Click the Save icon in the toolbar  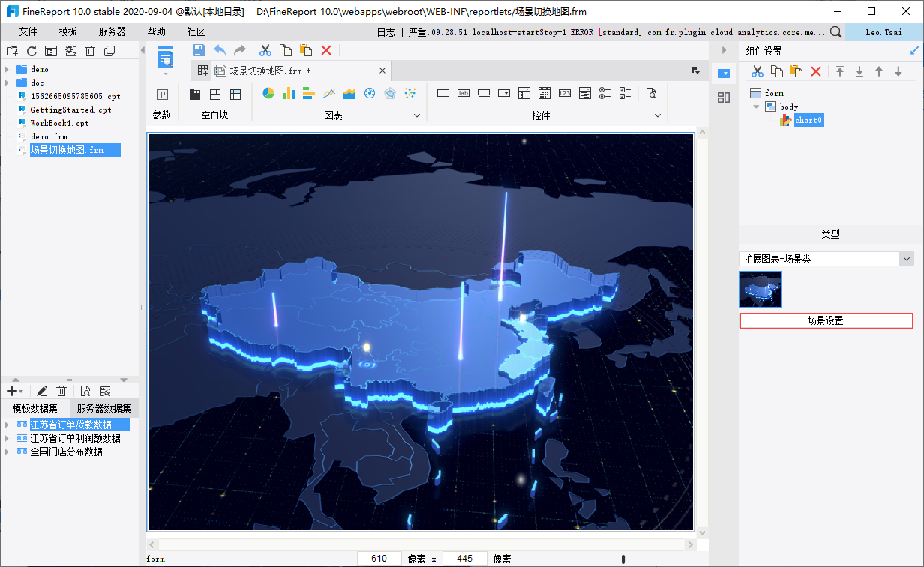click(x=199, y=50)
